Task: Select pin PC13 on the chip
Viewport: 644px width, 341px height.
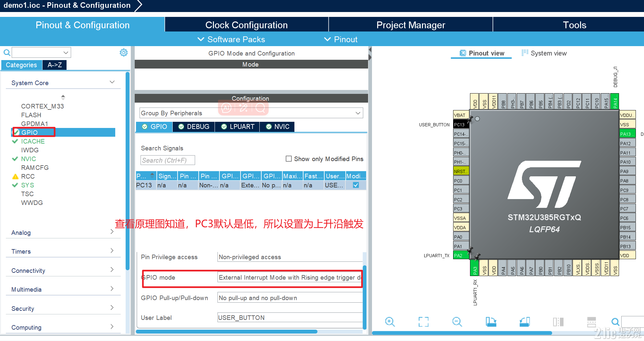Action: tap(461, 125)
